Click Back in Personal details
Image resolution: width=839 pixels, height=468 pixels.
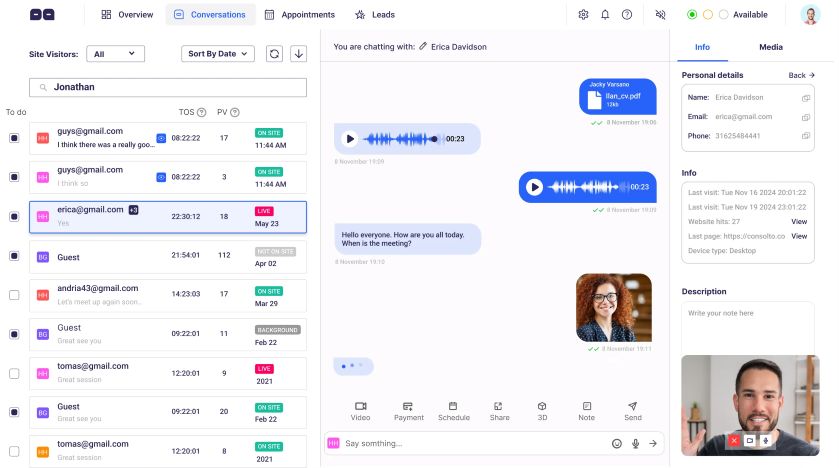pos(801,75)
